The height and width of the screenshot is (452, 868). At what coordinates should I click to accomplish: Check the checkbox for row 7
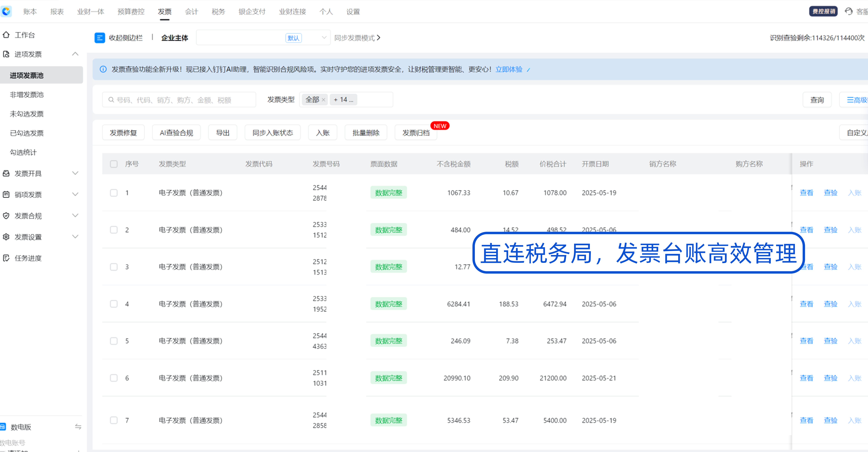[x=114, y=420]
